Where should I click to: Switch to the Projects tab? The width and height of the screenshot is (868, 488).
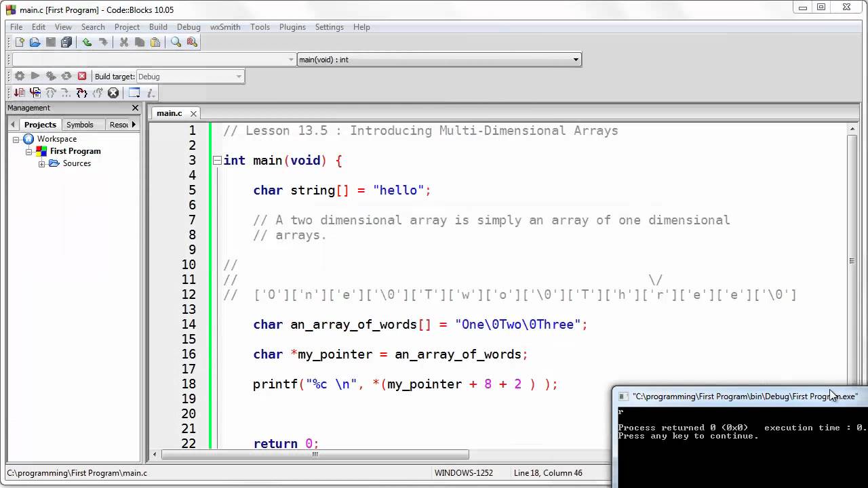(x=40, y=125)
